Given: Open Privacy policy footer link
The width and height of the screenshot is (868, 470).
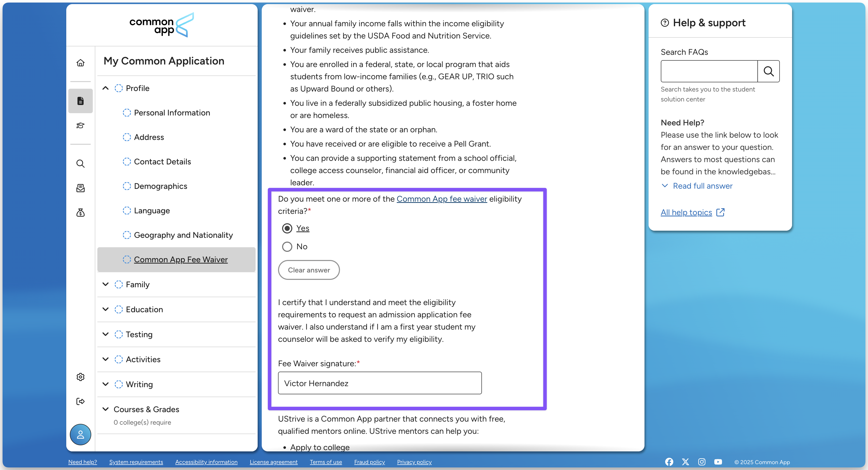Looking at the screenshot, I should tap(414, 462).
